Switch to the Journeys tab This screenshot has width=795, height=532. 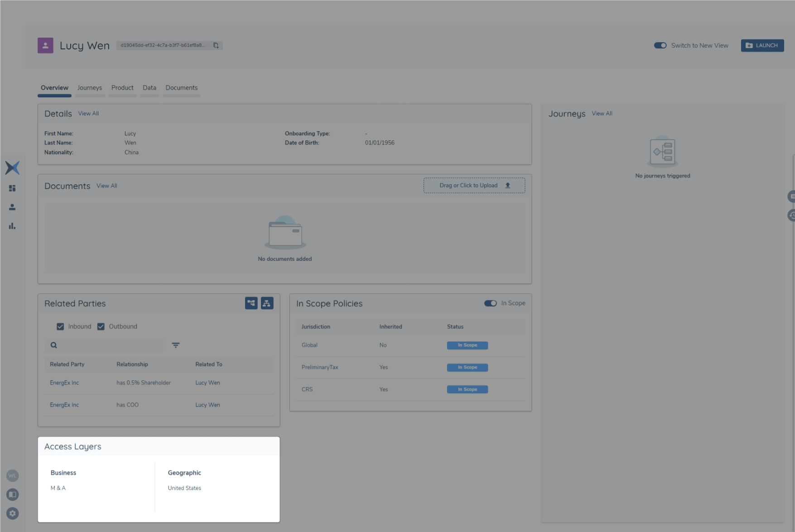(x=90, y=88)
